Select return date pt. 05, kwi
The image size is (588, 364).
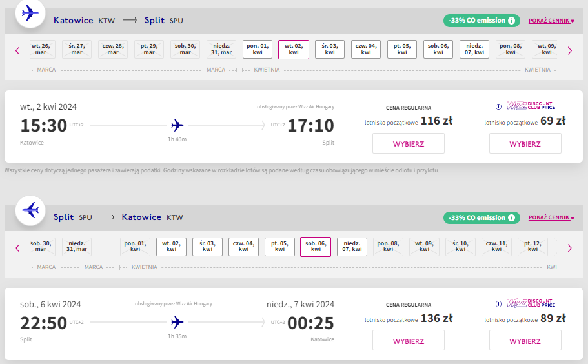279,247
